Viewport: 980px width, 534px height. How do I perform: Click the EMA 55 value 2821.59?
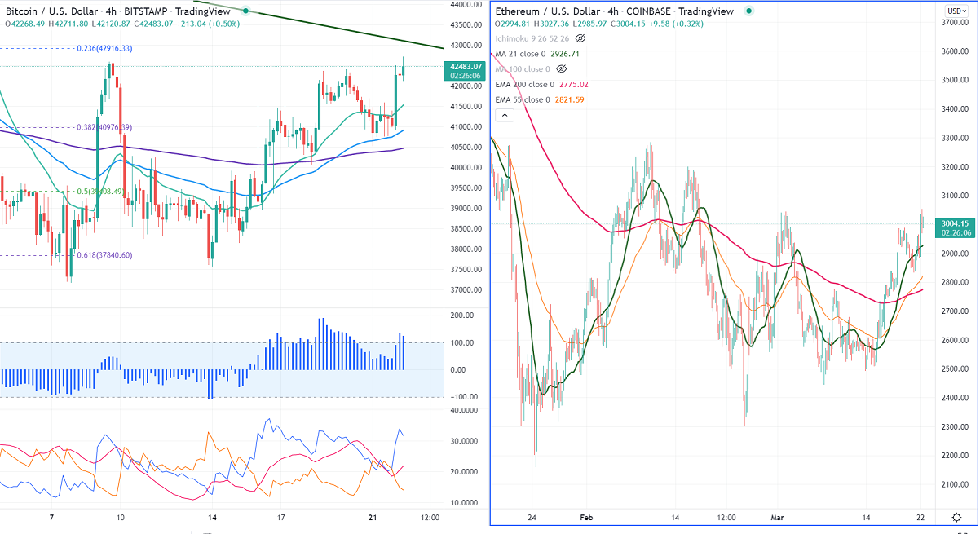[x=569, y=100]
